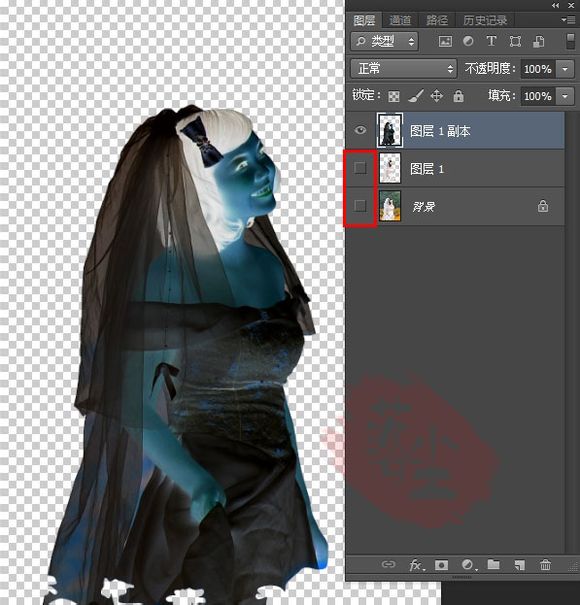Open the 填充 fill dropdown arrow

pos(565,96)
